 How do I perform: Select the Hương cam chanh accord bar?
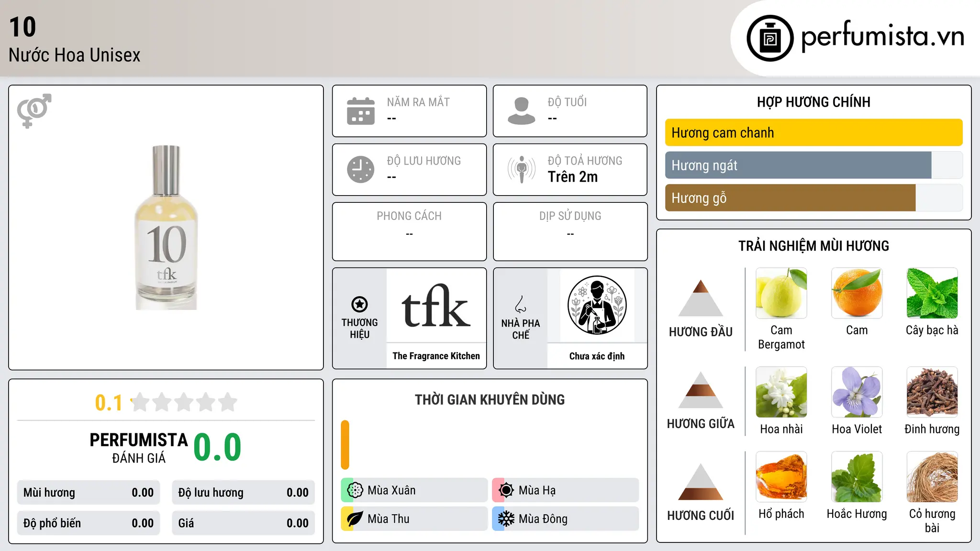click(x=813, y=132)
